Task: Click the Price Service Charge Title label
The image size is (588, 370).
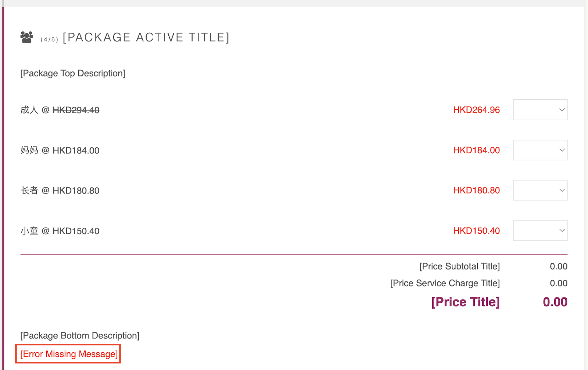Action: click(445, 283)
